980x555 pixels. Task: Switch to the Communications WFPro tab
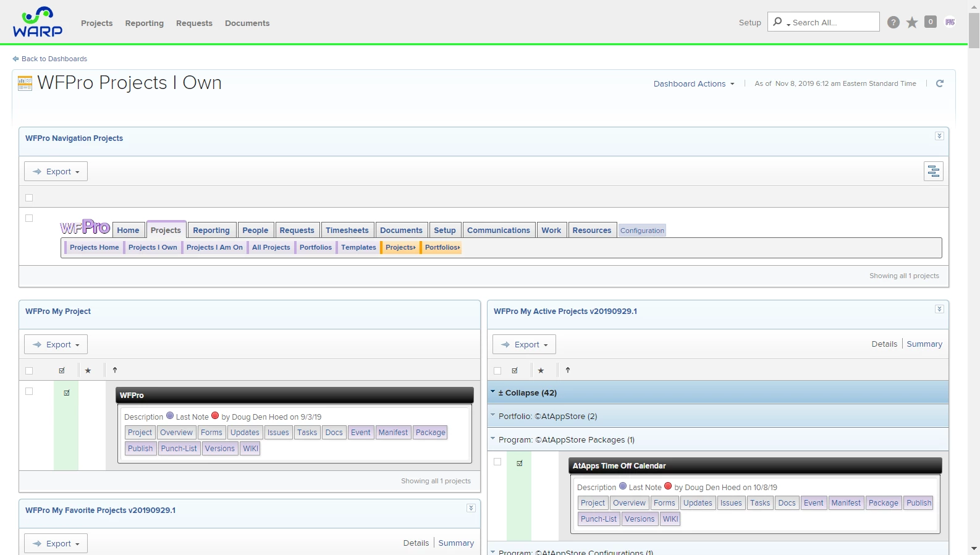click(x=499, y=230)
